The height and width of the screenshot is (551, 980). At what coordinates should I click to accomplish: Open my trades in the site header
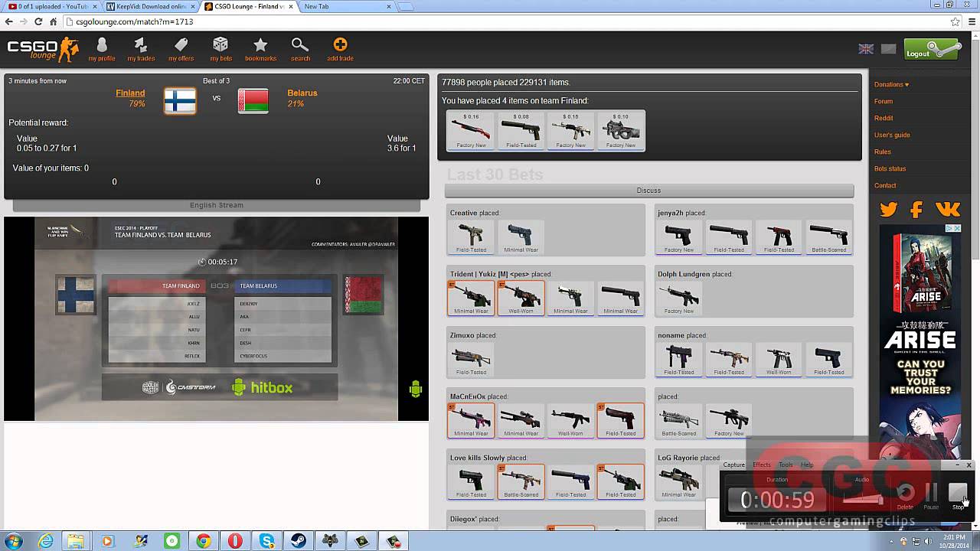(141, 50)
